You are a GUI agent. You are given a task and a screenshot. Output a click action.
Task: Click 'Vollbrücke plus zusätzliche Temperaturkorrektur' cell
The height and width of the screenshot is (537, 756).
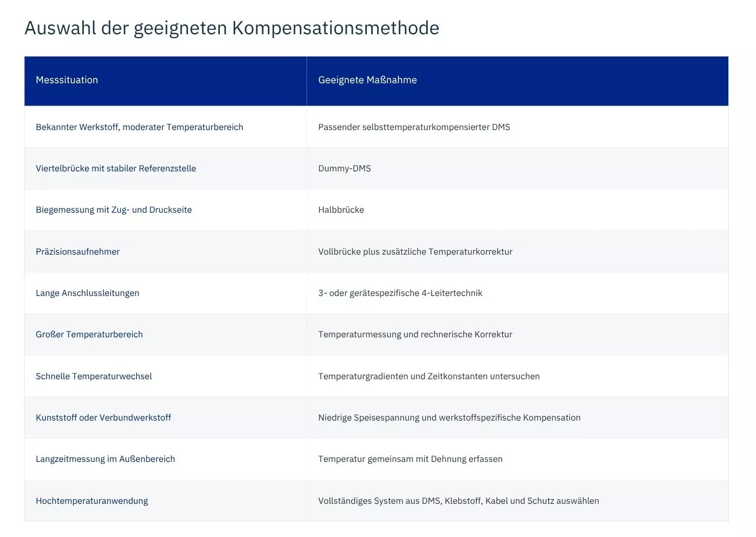click(518, 251)
